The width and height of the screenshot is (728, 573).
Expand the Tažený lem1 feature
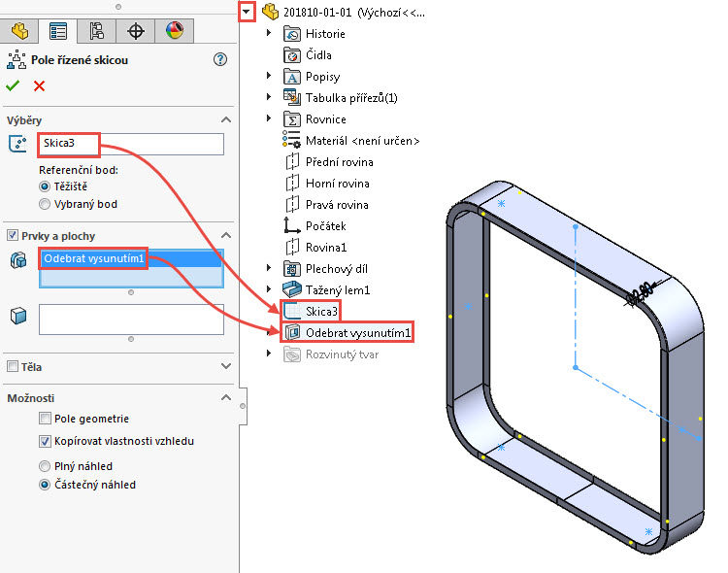pos(269,289)
